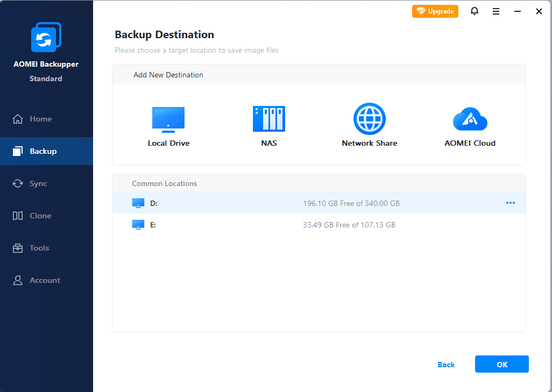
Task: Open the three-dot options for D: drive
Action: click(510, 203)
